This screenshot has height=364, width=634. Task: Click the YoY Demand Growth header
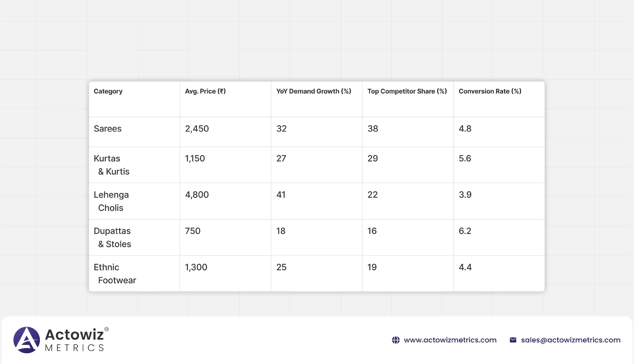pos(314,91)
